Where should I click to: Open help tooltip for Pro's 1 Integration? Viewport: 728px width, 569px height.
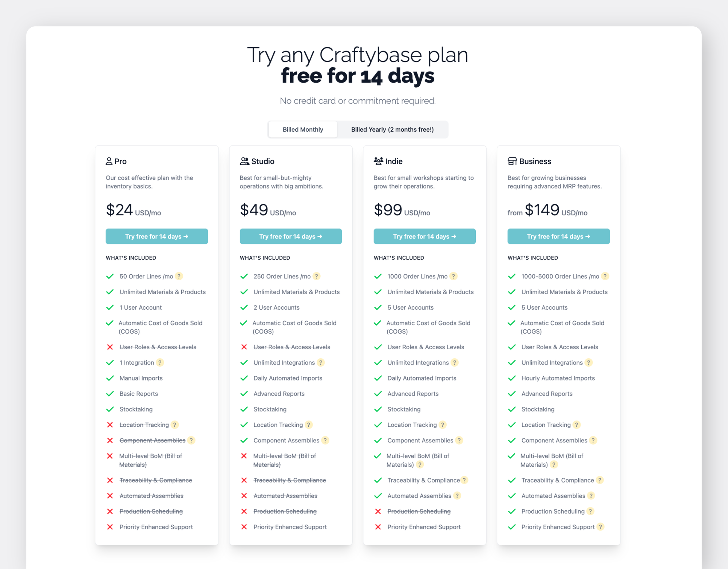pyautogui.click(x=160, y=362)
